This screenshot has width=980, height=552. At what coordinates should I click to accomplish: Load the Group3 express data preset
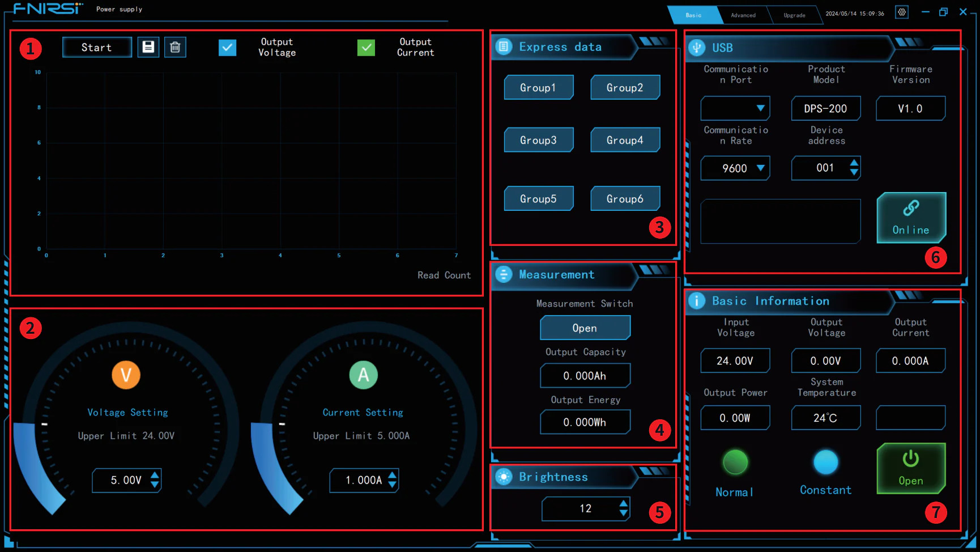(538, 140)
